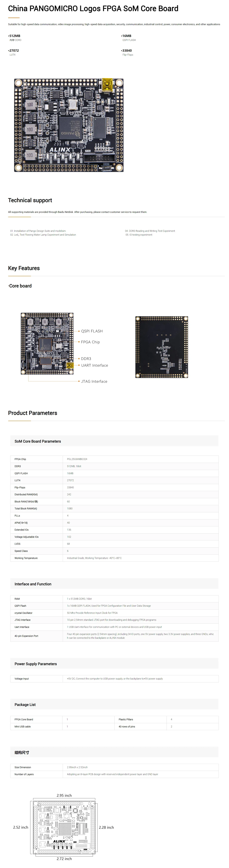Click the Power Supply Parameters section header
Screen dimensions: 229x868
[x=36, y=664]
